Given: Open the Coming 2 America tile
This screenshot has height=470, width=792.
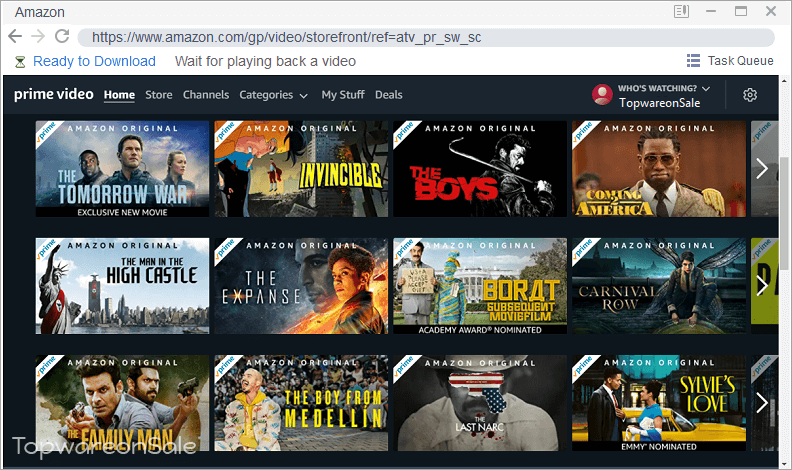Looking at the screenshot, I should click(659, 169).
